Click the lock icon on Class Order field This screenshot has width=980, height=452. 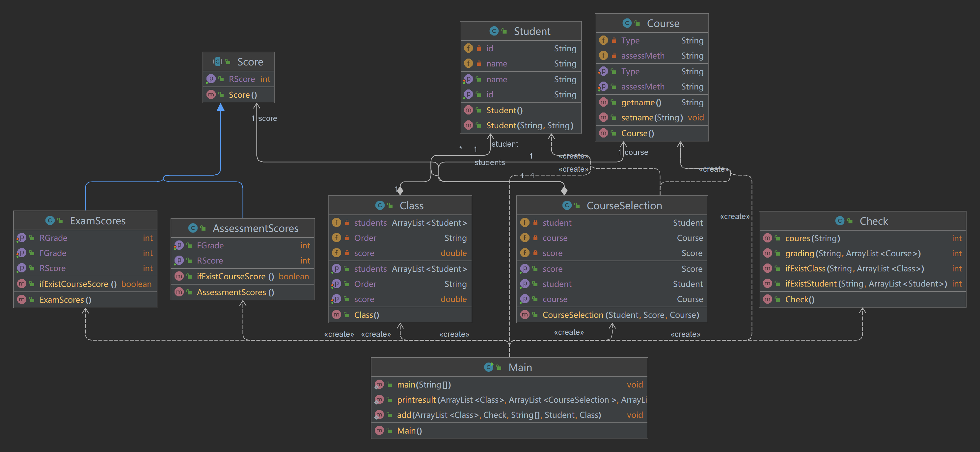(x=347, y=238)
